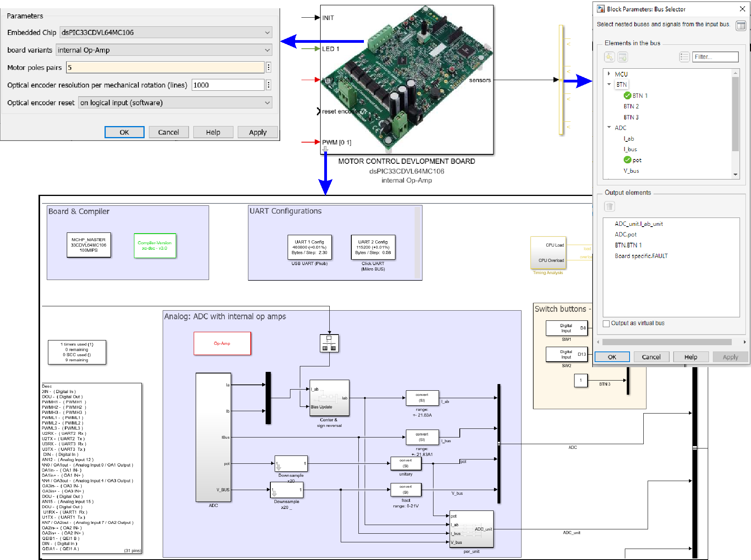Enable the Output as virtual bus checkbox

tap(606, 324)
